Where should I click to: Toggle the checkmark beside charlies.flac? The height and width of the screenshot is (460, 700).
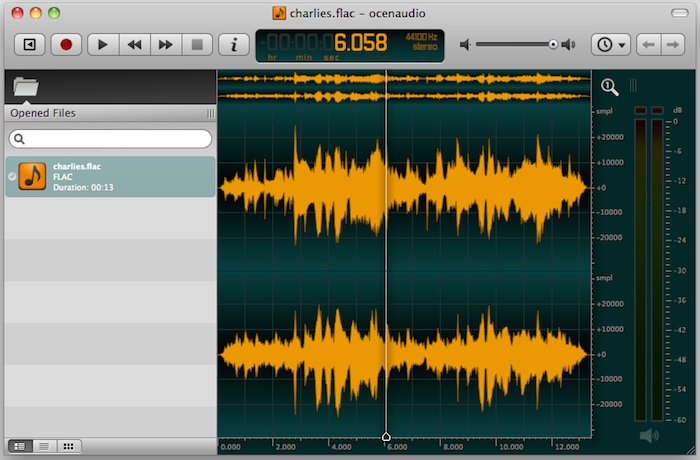point(12,176)
